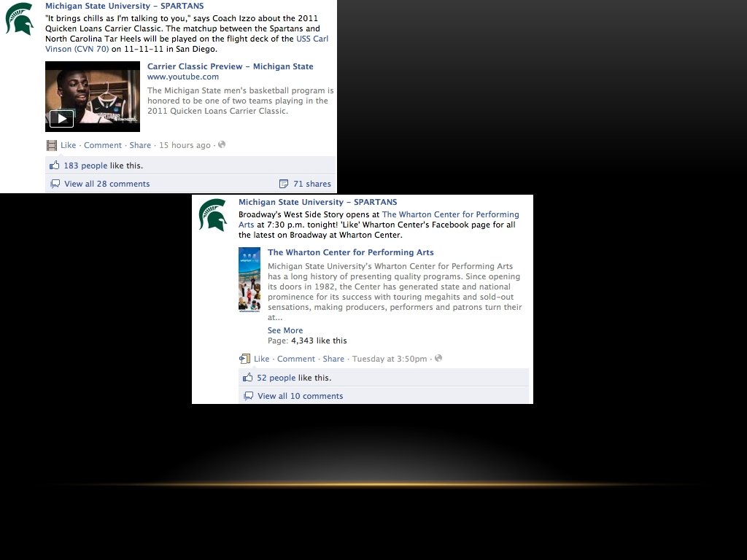View all 28 comments
The image size is (747, 560).
107,184
